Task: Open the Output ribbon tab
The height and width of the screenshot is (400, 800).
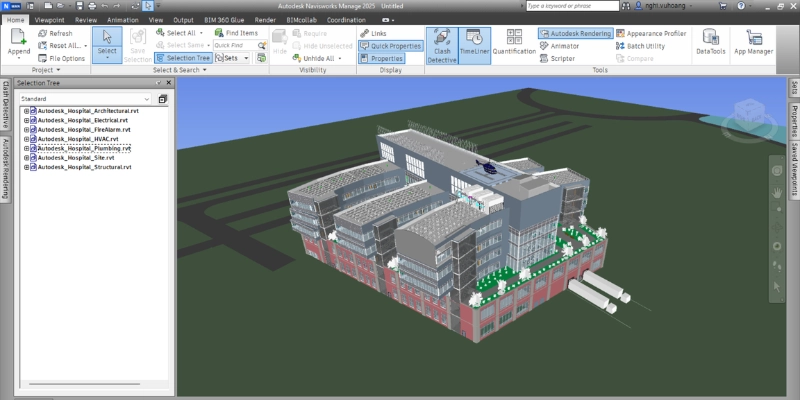Action: click(183, 20)
